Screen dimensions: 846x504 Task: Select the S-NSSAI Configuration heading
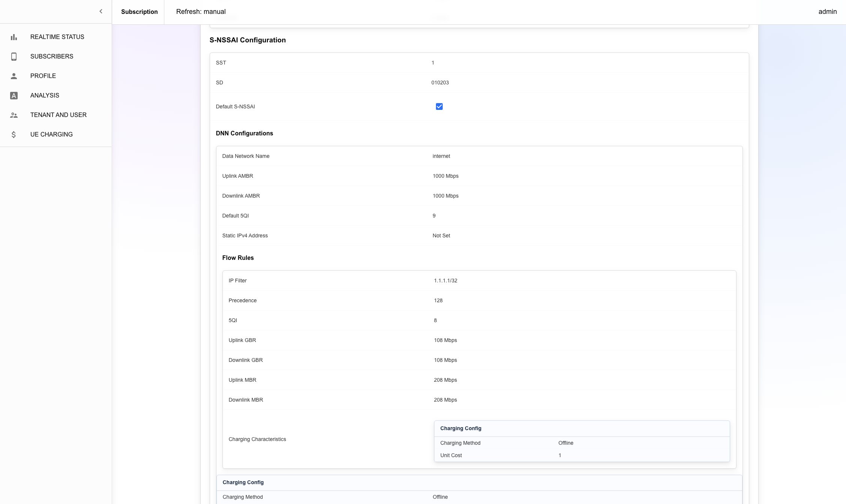click(x=248, y=40)
